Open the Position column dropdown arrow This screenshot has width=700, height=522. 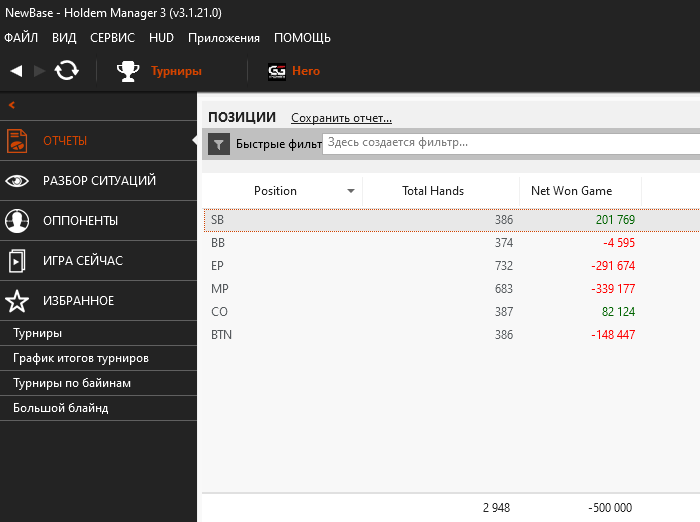351,191
